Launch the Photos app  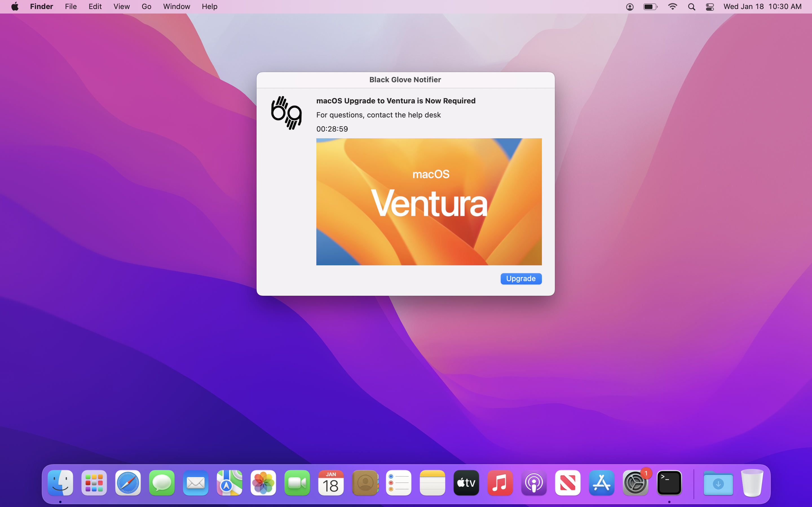point(263,483)
